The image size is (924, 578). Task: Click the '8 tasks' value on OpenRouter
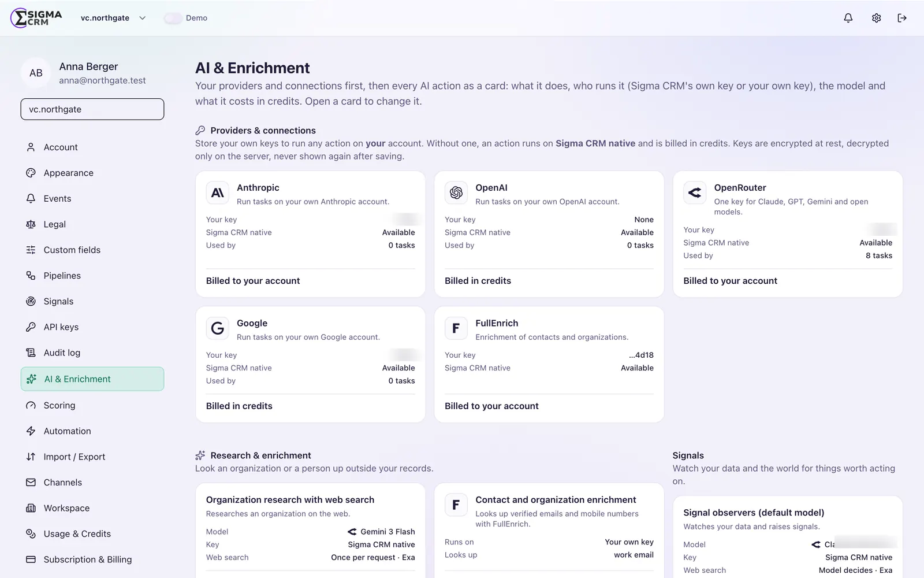pyautogui.click(x=878, y=255)
